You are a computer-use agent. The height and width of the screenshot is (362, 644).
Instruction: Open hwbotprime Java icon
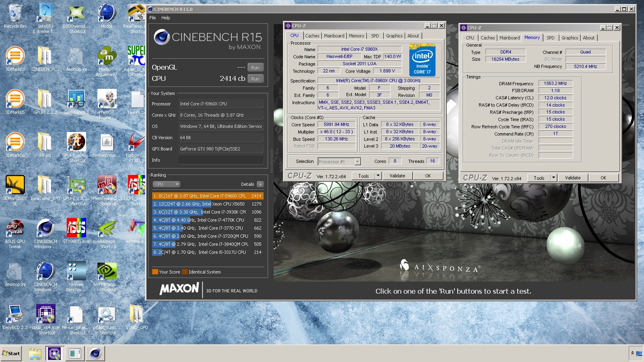coord(106,145)
